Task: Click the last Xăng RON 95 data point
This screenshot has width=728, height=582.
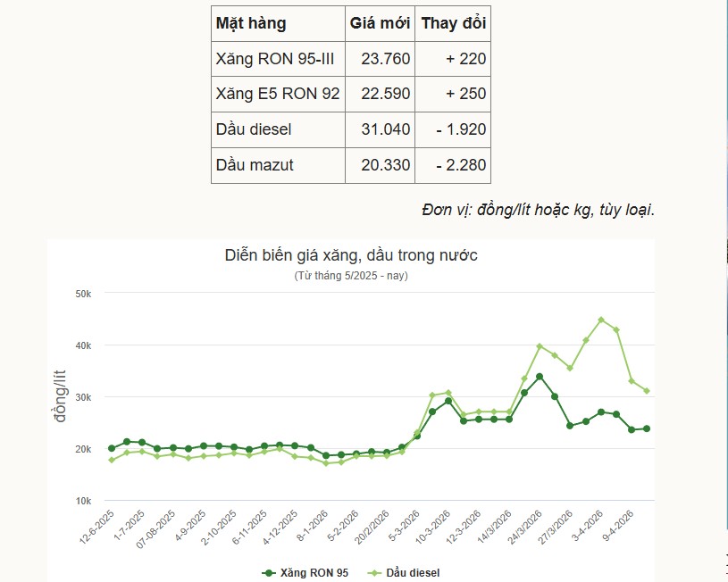Action: [x=647, y=428]
